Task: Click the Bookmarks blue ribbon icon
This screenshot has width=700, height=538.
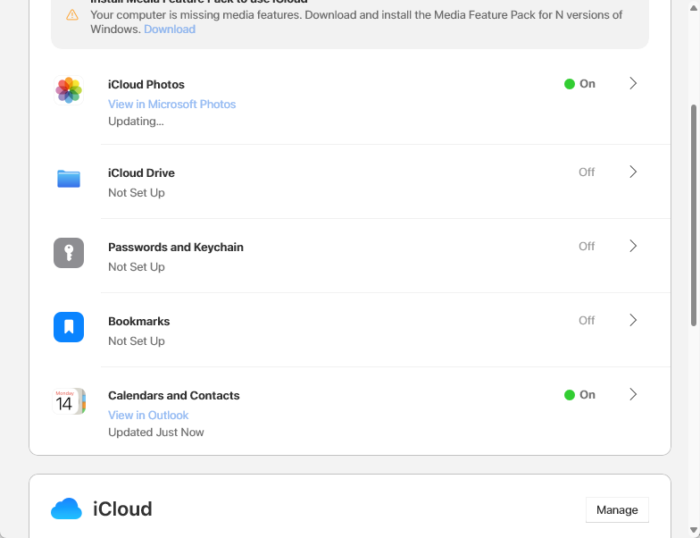Action: (69, 327)
